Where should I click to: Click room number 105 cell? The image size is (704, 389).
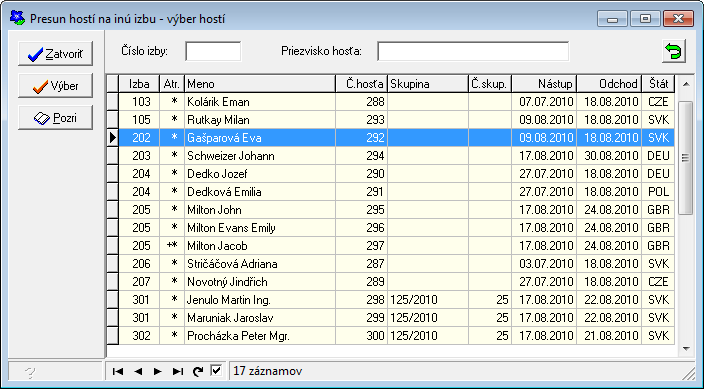[x=139, y=120]
